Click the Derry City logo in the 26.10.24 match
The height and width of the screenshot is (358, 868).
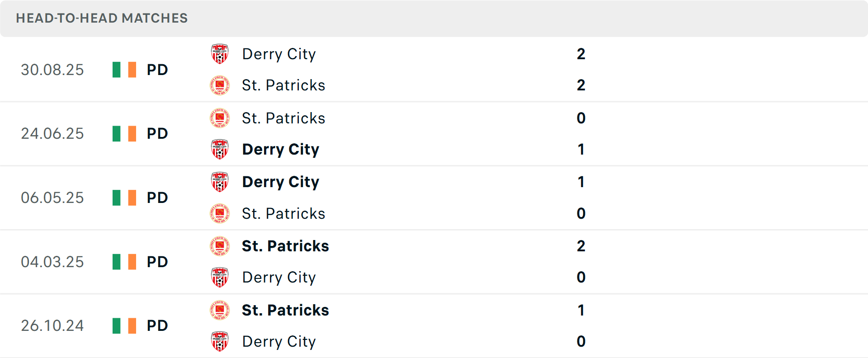pos(219,341)
